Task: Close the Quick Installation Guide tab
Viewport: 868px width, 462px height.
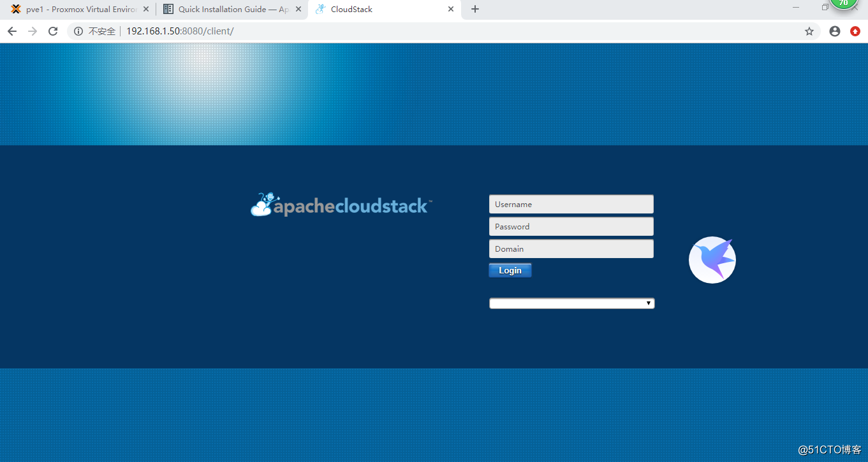Action: coord(298,10)
